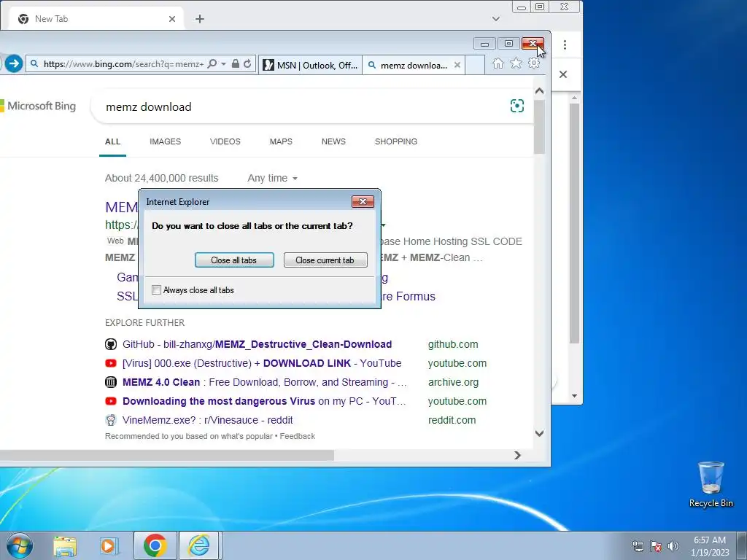The width and height of the screenshot is (747, 560).
Task: Switch to the MSN | Outlook IE tab
Action: point(311,65)
